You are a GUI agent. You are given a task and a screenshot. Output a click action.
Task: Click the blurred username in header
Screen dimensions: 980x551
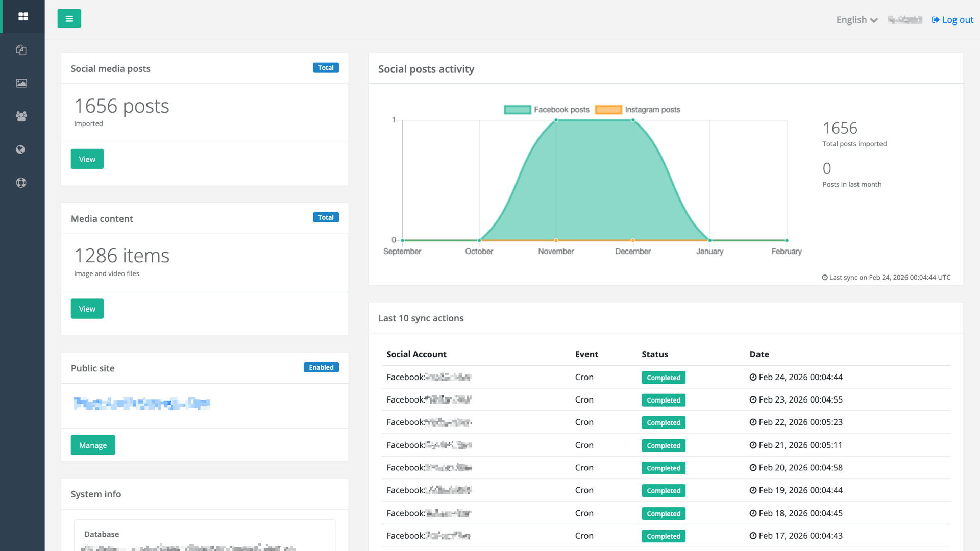pos(905,20)
